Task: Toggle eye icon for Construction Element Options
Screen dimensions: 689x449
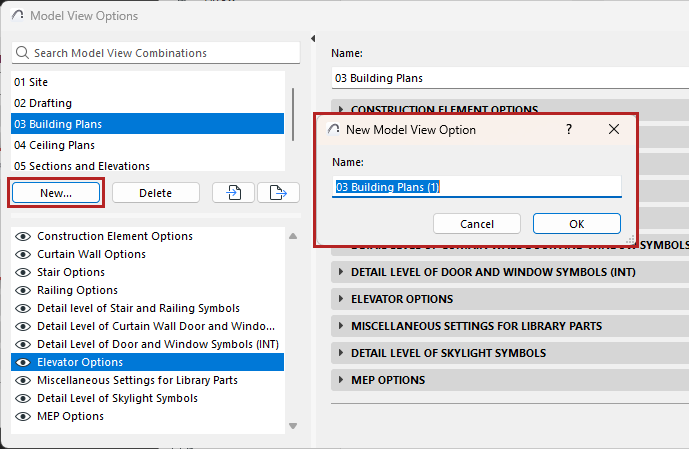Action: click(x=23, y=236)
